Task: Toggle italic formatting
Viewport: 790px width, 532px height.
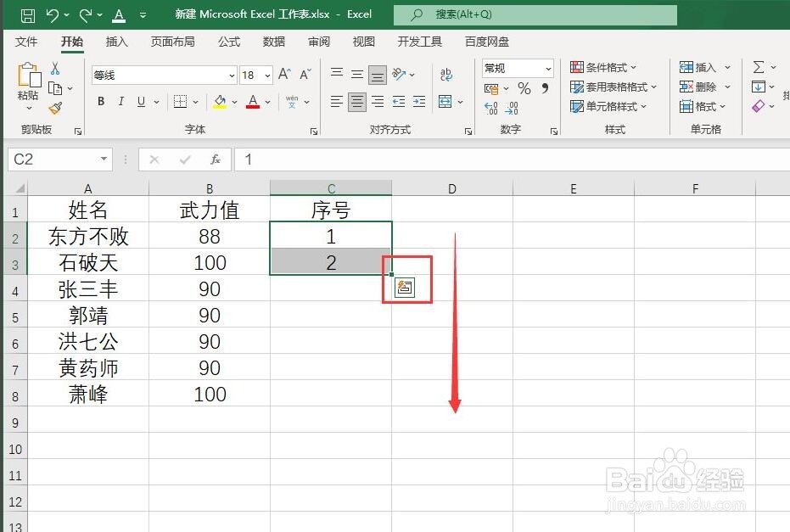Action: coord(120,101)
